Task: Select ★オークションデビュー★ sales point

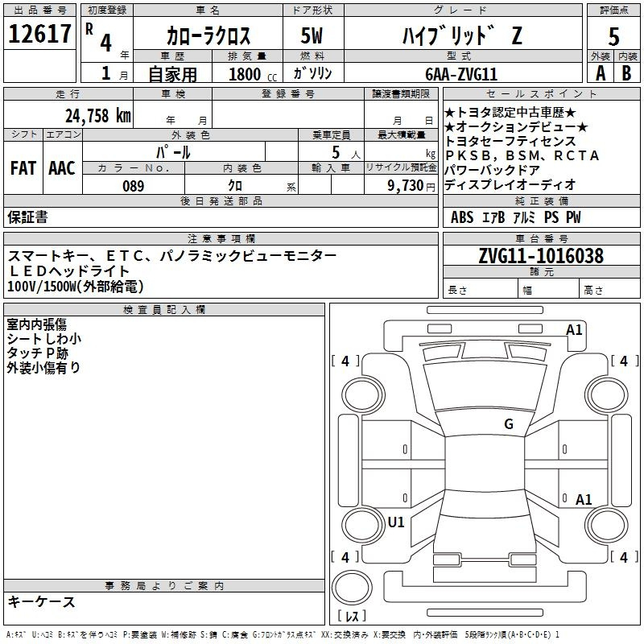Action: point(516,126)
